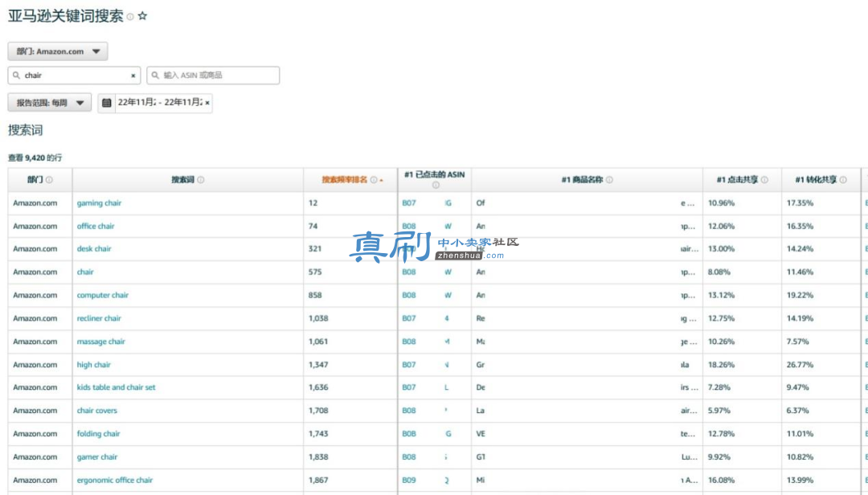
Task: Click the star favorite icon by the title
Action: coord(142,16)
